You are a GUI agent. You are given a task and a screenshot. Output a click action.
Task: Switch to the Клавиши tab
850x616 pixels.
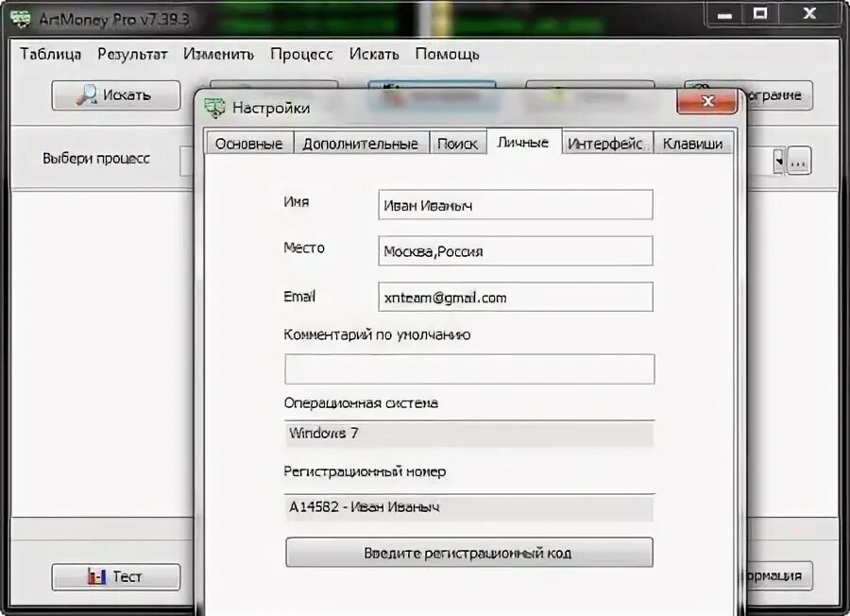pyautogui.click(x=693, y=144)
